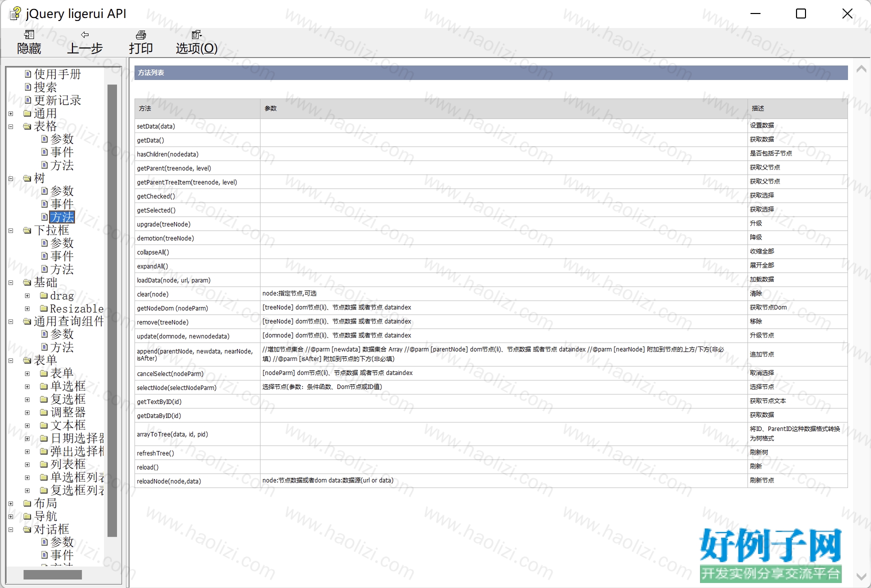871x588 pixels.
Task: Click the getChecked() method cell
Action: point(197,196)
